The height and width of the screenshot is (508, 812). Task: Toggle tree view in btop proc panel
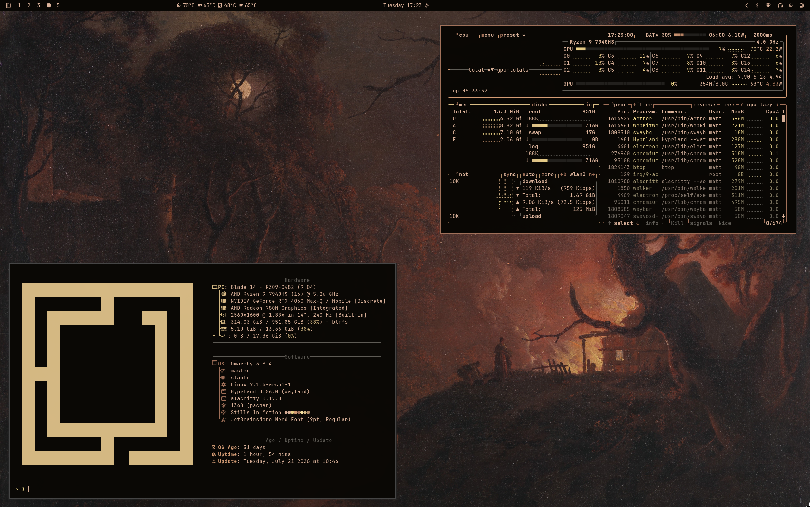728,105
